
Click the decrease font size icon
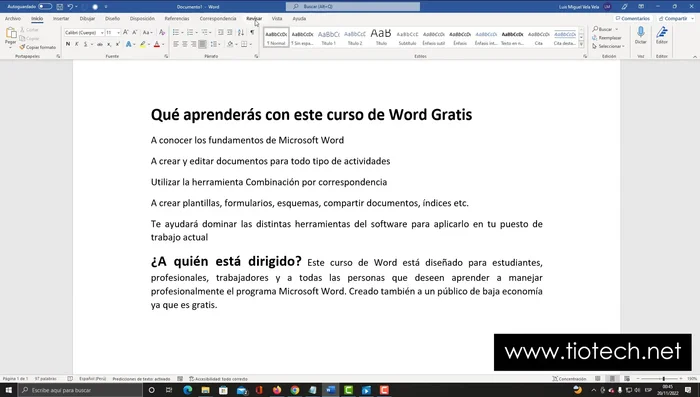point(135,33)
